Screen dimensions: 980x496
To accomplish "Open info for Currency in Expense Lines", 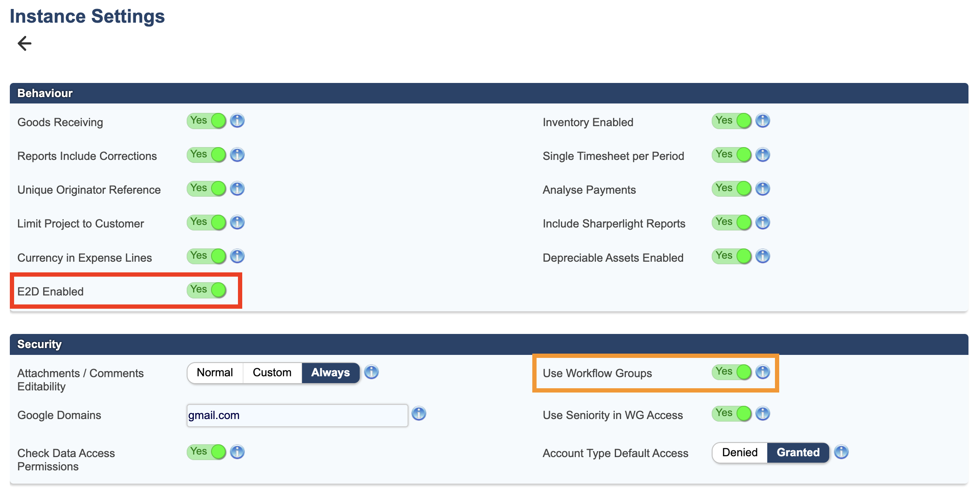I will 237,256.
